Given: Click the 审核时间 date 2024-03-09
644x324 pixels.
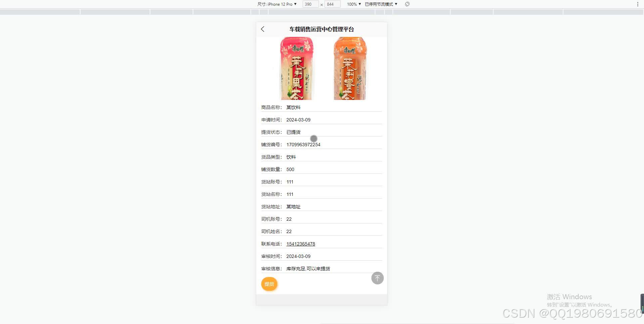Looking at the screenshot, I should (298, 256).
